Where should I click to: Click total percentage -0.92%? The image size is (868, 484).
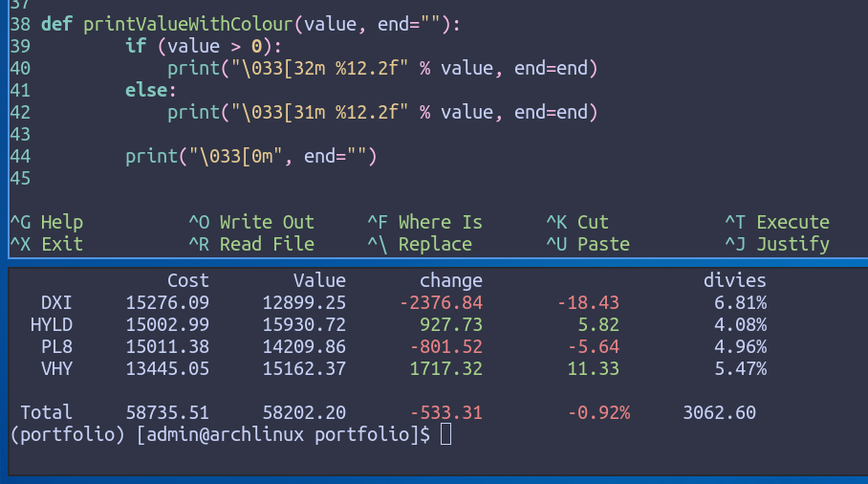pos(599,412)
